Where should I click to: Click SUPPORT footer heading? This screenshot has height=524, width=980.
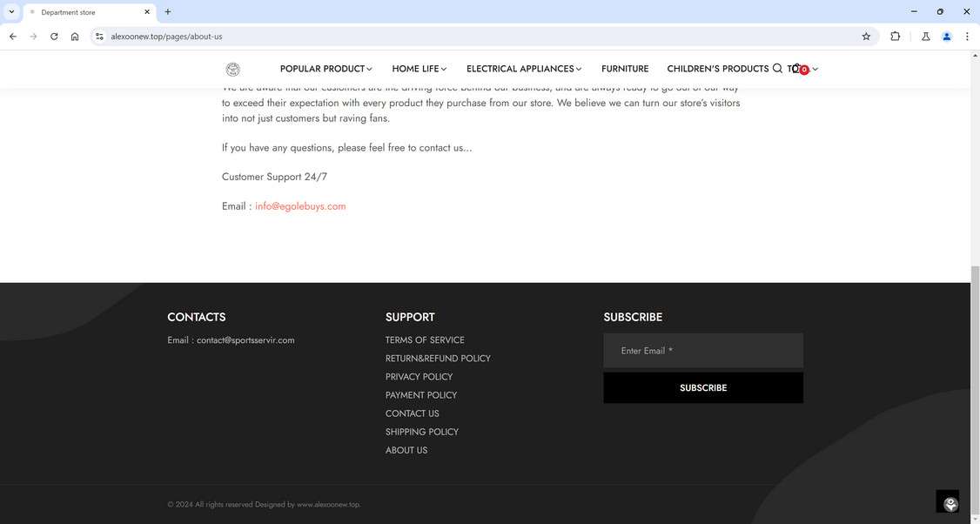tap(410, 317)
